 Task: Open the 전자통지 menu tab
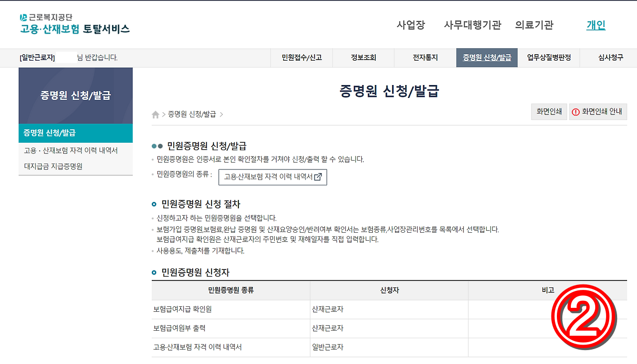tap(425, 57)
